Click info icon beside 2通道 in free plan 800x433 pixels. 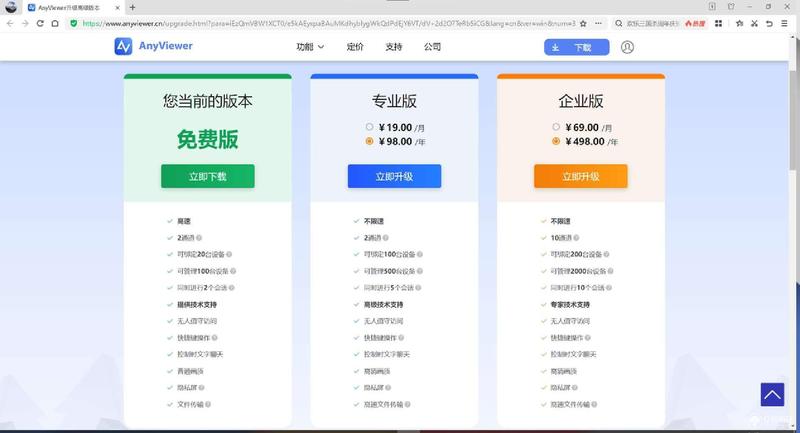[x=199, y=238]
